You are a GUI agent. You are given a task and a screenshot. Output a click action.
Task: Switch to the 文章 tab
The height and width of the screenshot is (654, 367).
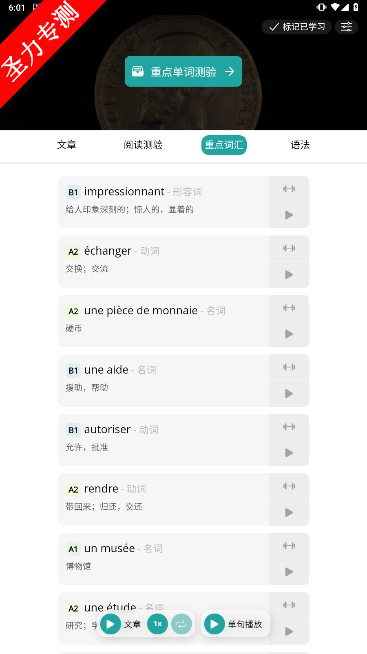(x=67, y=145)
